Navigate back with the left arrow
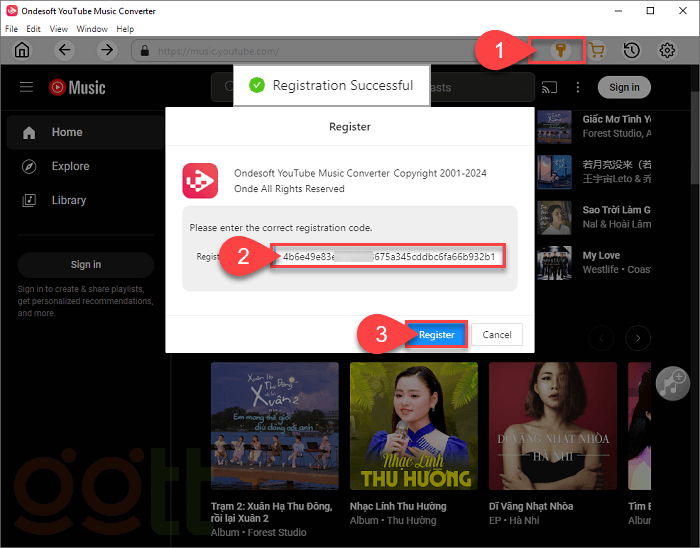Viewport: 700px width, 548px height. [65, 51]
